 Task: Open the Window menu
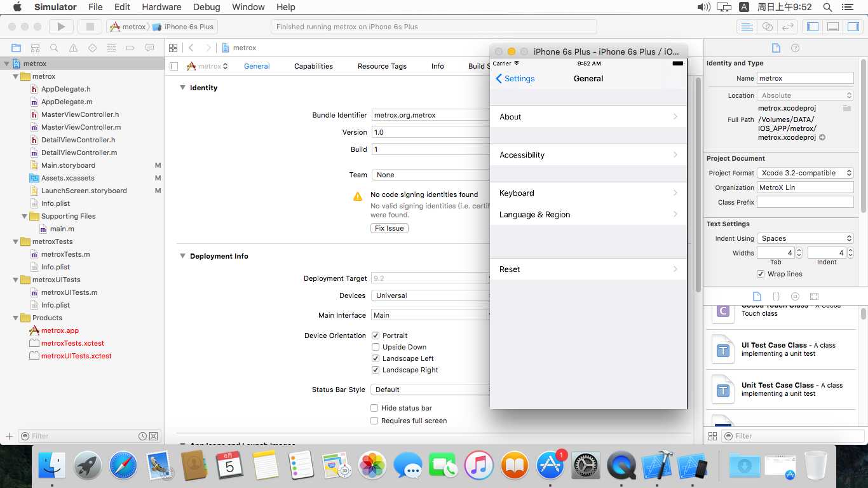(248, 7)
